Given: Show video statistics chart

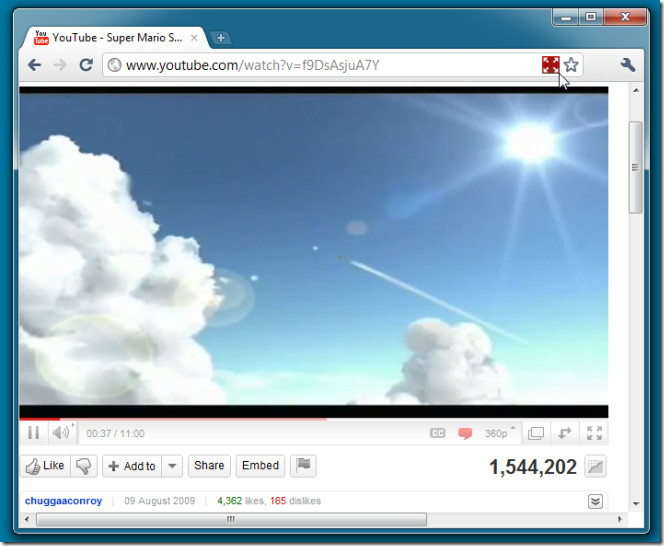Looking at the screenshot, I should [595, 467].
